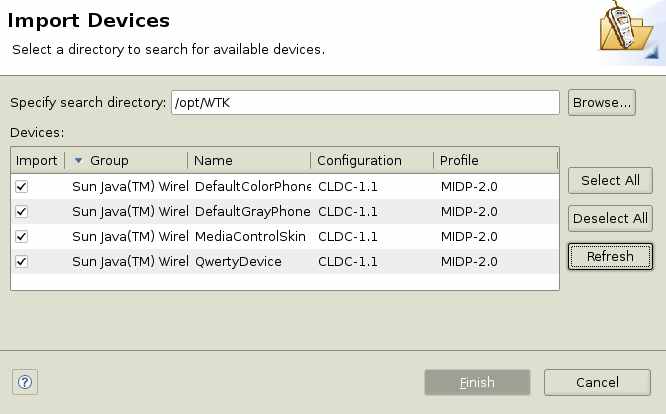The width and height of the screenshot is (666, 414).
Task: Toggle import checkbox for QwertyDevice
Action: pos(21,262)
